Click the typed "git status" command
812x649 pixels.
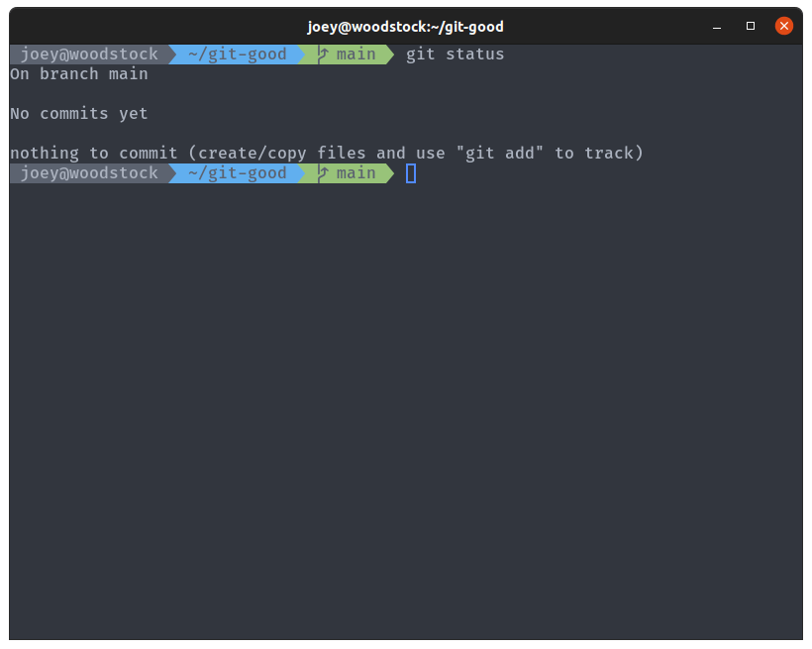(x=455, y=54)
